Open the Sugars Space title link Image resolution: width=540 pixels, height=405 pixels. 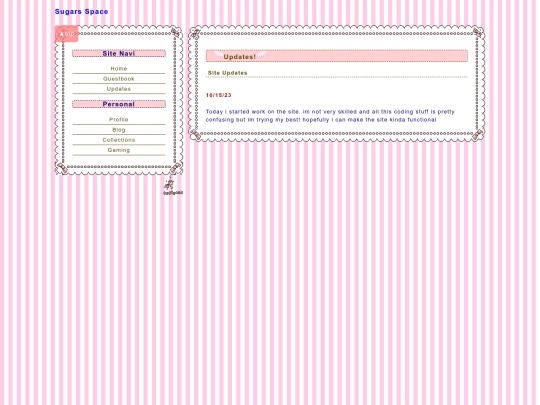click(82, 12)
